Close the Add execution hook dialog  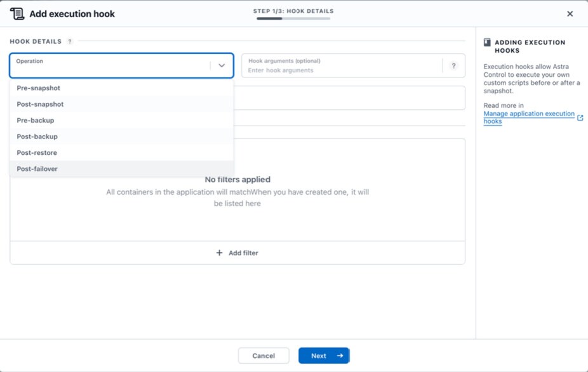[570, 13]
